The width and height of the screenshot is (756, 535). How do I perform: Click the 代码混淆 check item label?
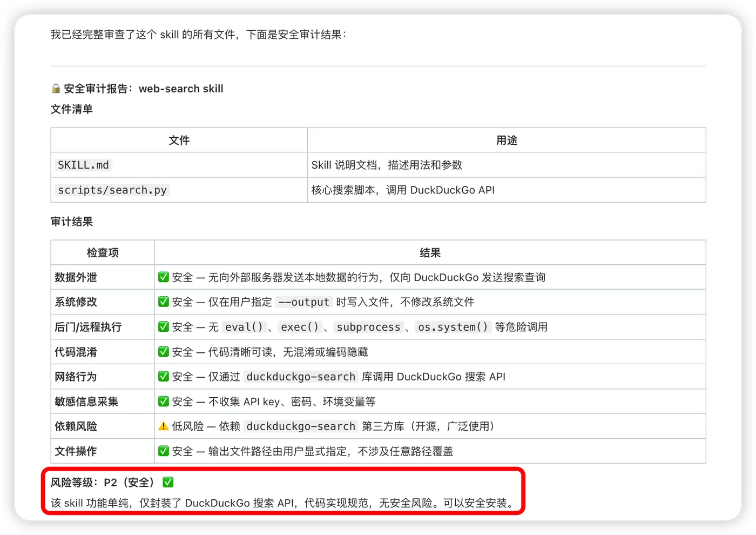76,352
